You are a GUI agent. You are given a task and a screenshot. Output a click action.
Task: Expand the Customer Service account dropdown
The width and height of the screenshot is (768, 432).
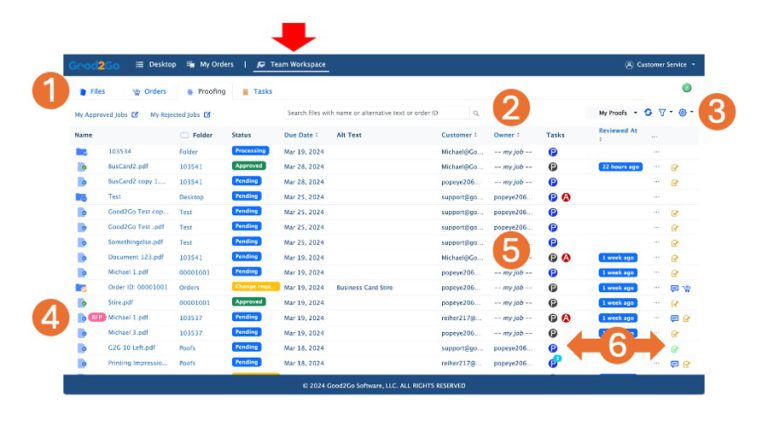[660, 65]
